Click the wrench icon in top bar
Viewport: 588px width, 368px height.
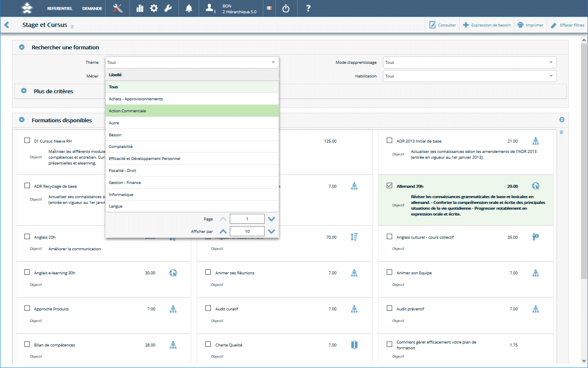point(168,8)
